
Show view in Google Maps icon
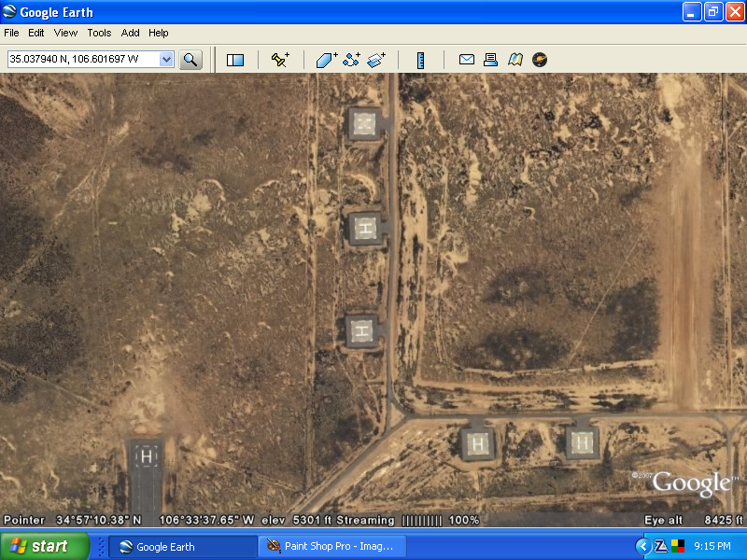click(x=515, y=60)
